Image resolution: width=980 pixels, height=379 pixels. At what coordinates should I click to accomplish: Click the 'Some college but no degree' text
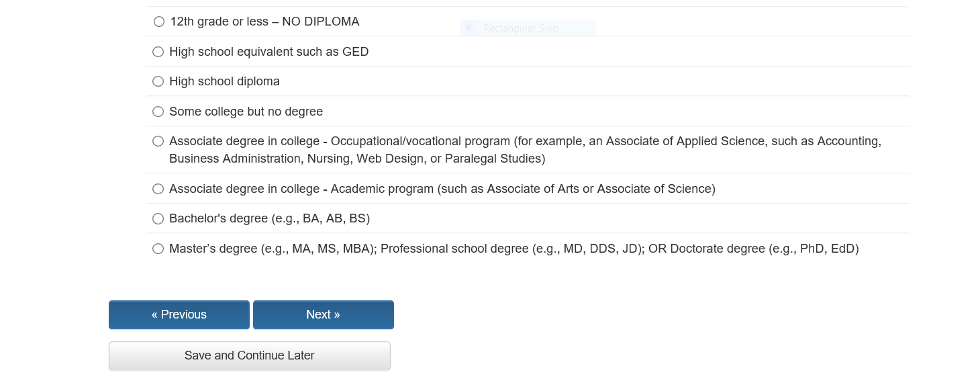point(246,112)
